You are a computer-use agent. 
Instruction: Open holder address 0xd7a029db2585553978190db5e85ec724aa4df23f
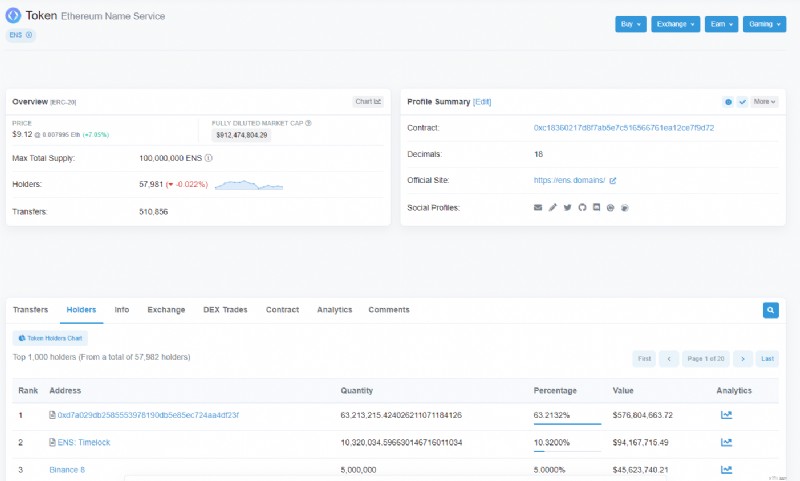coord(148,415)
